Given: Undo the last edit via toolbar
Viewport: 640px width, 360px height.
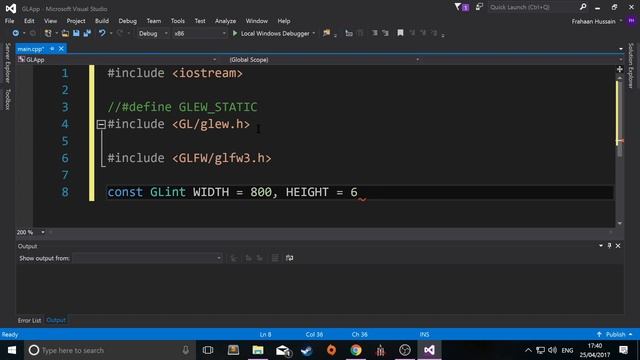Looking at the screenshot, I should click(x=102, y=33).
